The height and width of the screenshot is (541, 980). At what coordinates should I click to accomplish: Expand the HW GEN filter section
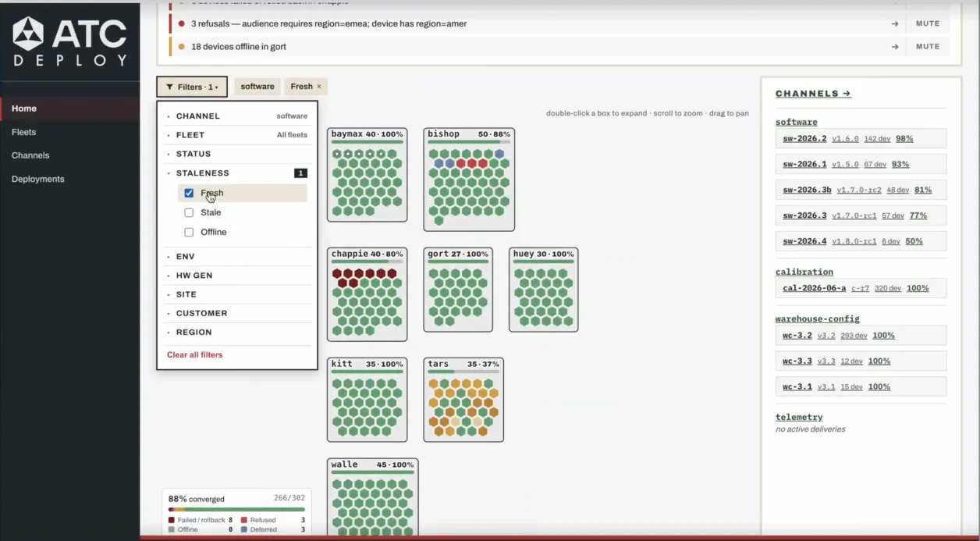pos(237,276)
